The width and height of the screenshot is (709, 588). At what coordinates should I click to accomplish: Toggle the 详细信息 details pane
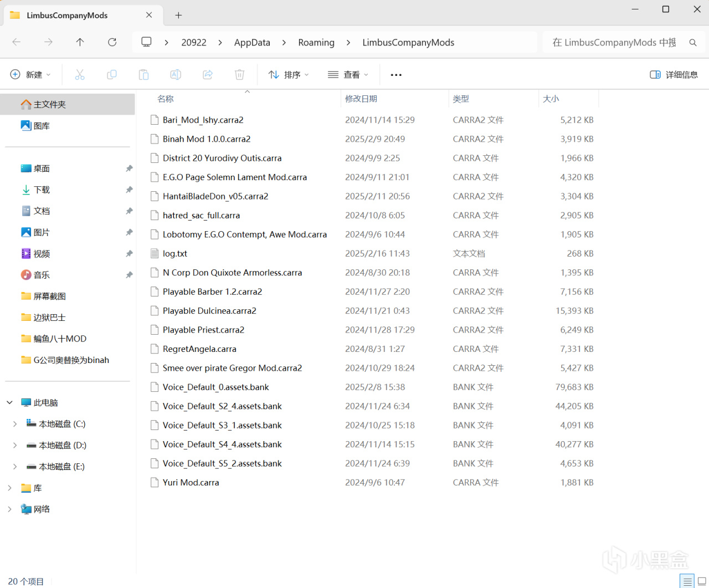click(674, 74)
